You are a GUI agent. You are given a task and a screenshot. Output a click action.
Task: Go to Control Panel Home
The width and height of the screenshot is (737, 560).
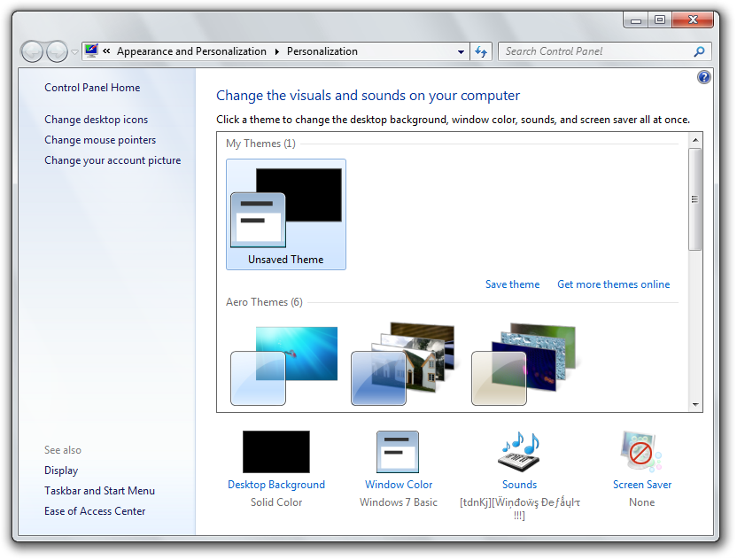92,88
